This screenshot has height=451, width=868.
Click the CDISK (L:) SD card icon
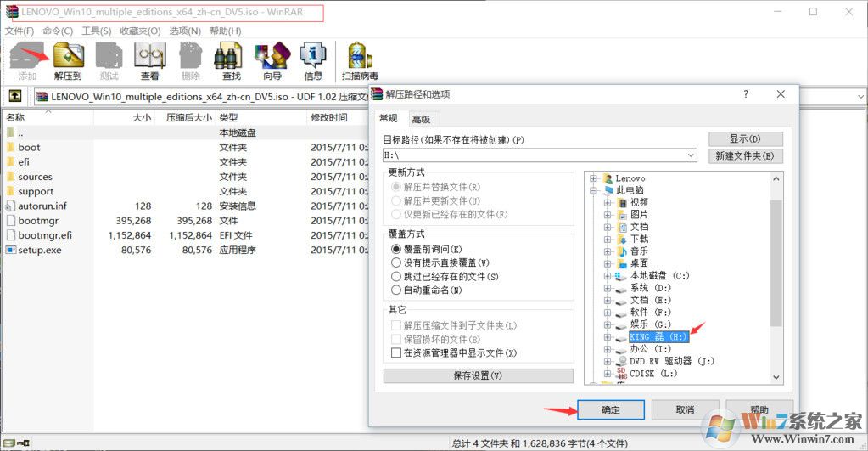622,374
